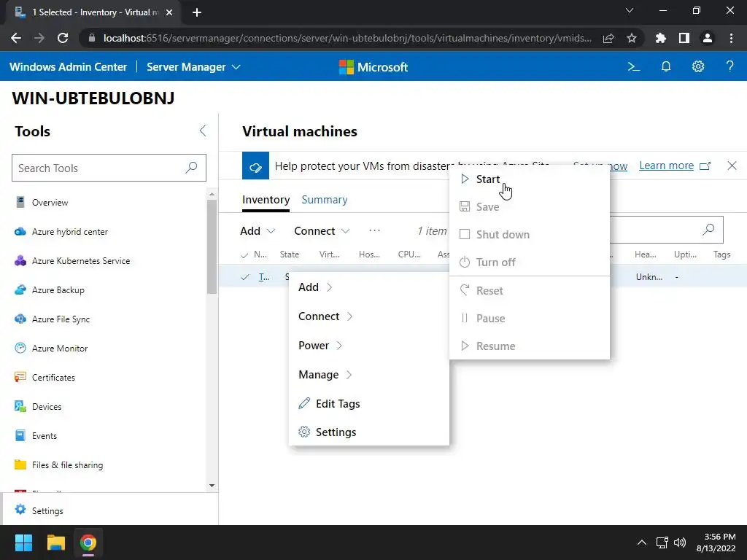The width and height of the screenshot is (747, 560).
Task: Click the selected VM name link
Action: pyautogui.click(x=264, y=277)
